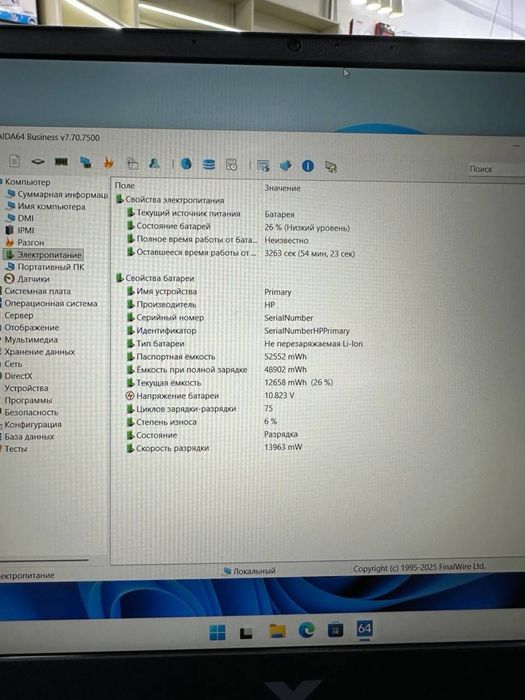Open File Explorer from taskbar

278,630
